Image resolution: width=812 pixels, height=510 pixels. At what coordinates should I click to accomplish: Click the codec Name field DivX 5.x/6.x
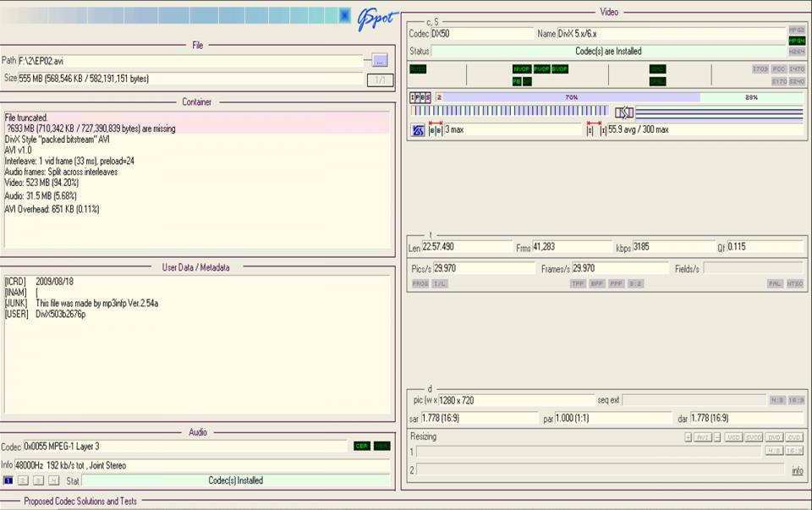672,34
